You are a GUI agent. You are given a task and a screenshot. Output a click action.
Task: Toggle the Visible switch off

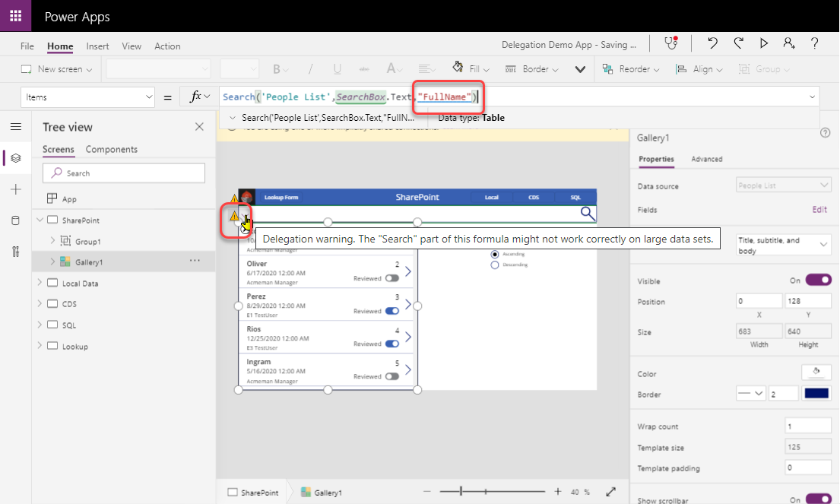[x=818, y=280]
